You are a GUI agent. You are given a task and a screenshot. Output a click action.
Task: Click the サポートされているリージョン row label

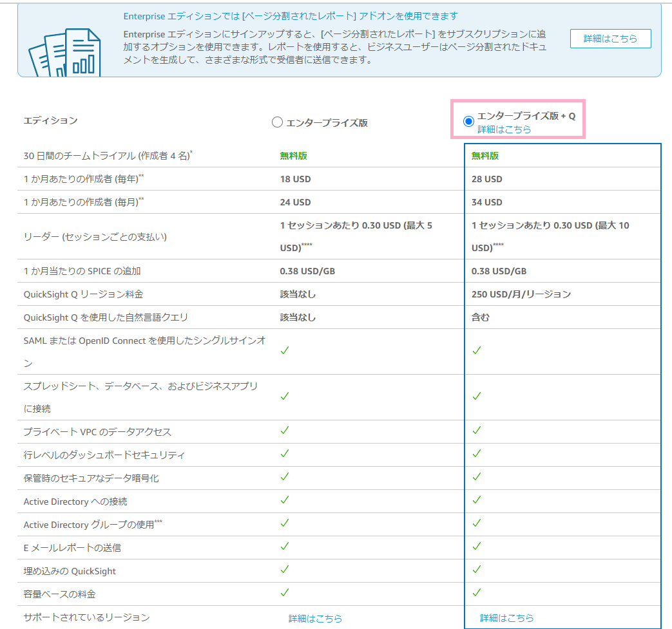pyautogui.click(x=86, y=617)
